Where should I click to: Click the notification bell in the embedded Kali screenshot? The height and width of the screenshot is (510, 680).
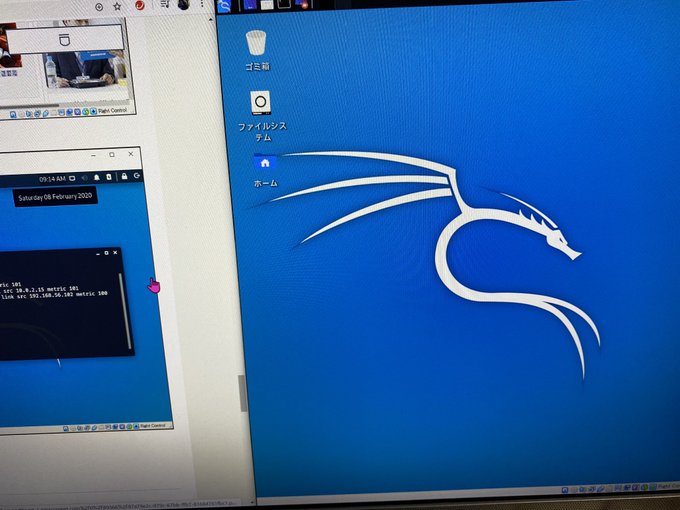97,177
